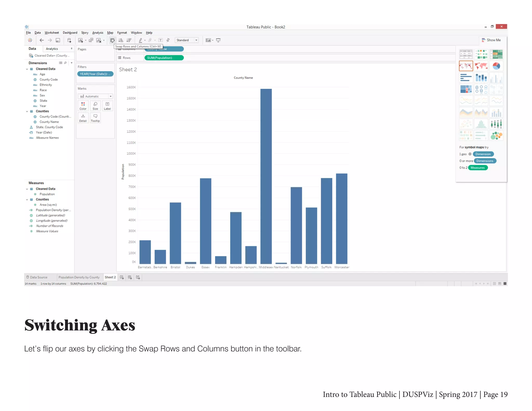The image size is (532, 411).
Task: Click the Redo forward arrow
Action: (x=50, y=40)
